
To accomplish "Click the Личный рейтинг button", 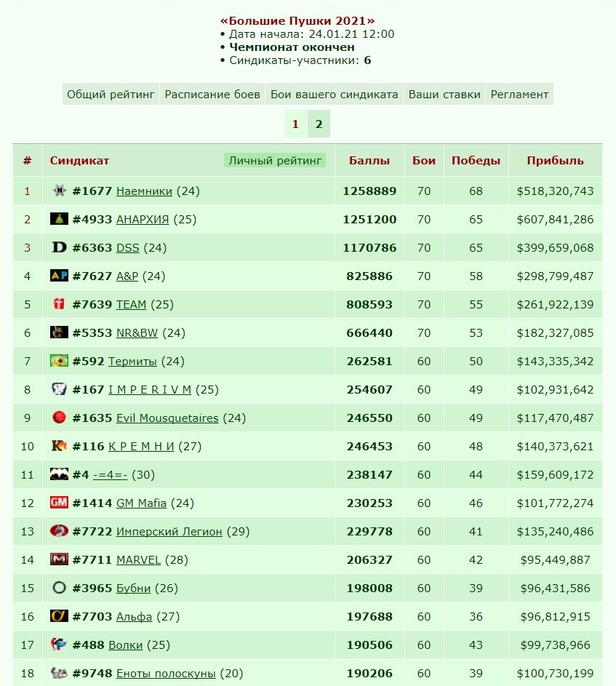I will (275, 161).
